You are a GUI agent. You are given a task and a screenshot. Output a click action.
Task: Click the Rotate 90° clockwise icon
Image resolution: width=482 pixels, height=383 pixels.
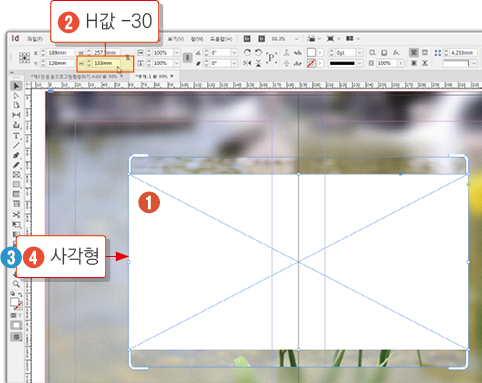247,52
